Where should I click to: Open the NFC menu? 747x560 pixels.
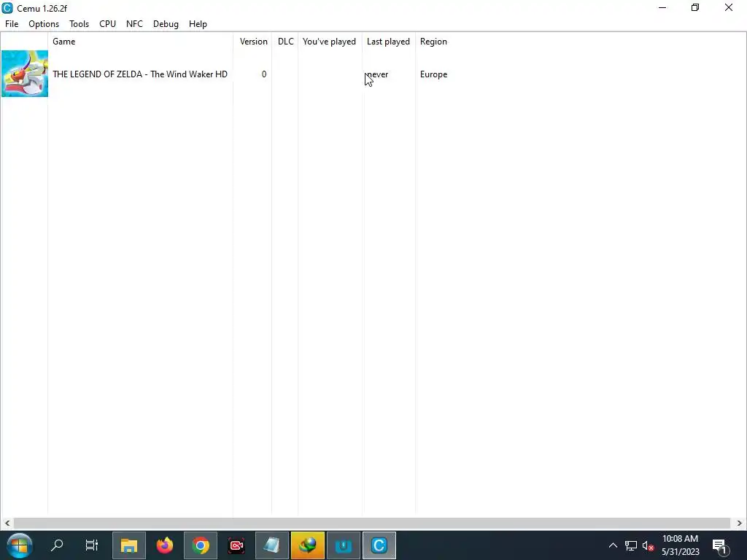[x=134, y=24]
